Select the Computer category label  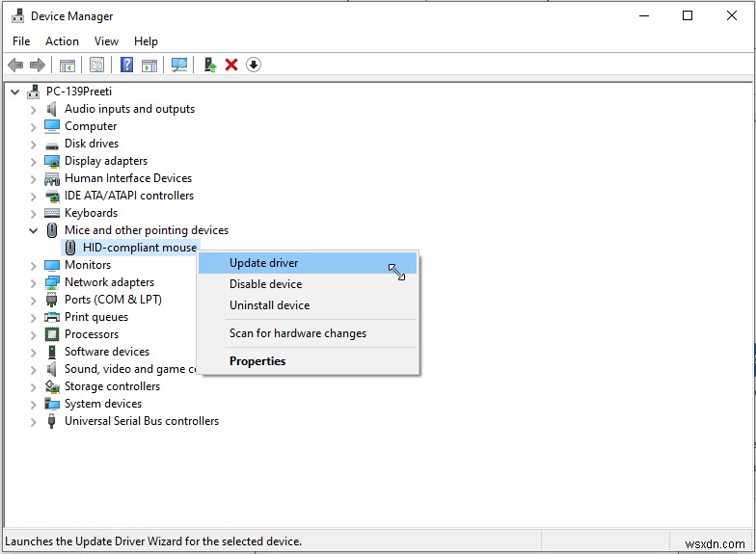(91, 126)
